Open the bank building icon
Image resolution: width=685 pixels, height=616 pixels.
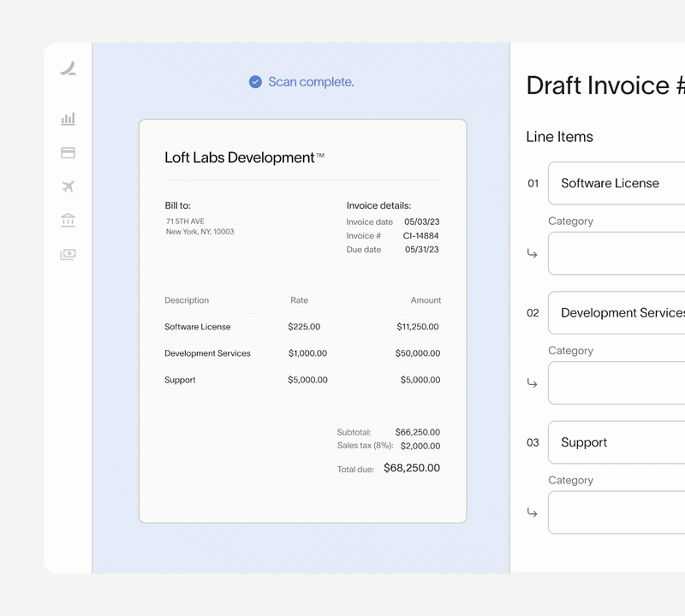[68, 220]
